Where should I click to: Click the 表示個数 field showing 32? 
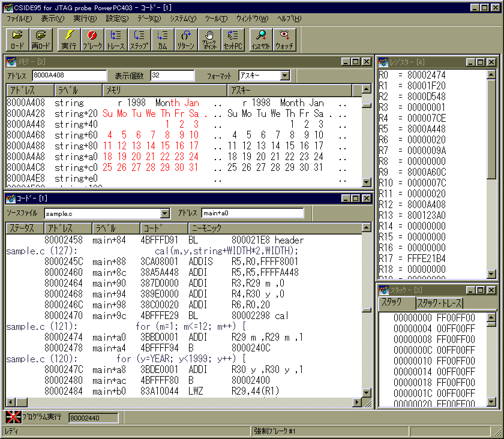click(172, 76)
